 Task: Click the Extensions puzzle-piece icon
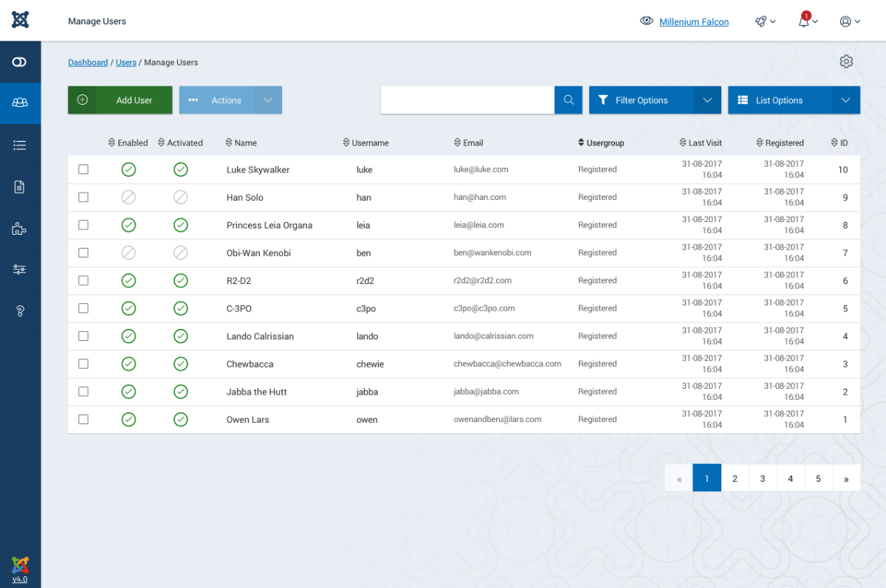pyautogui.click(x=20, y=228)
